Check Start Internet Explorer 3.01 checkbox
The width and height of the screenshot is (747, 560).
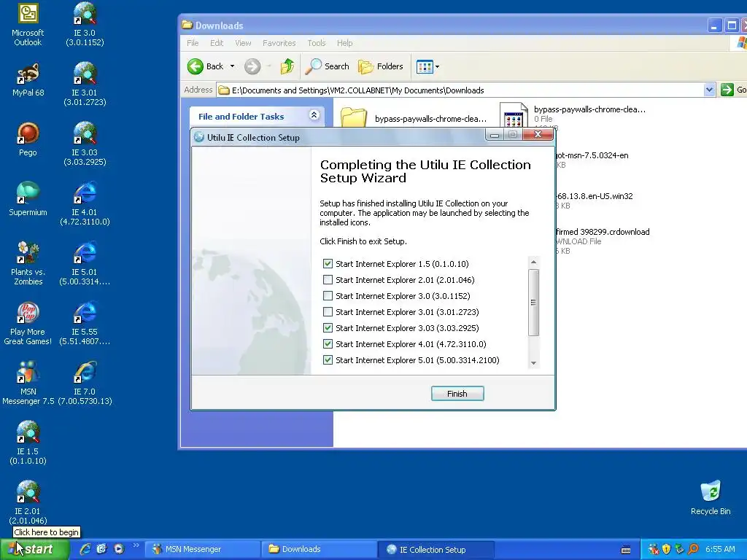pos(328,312)
